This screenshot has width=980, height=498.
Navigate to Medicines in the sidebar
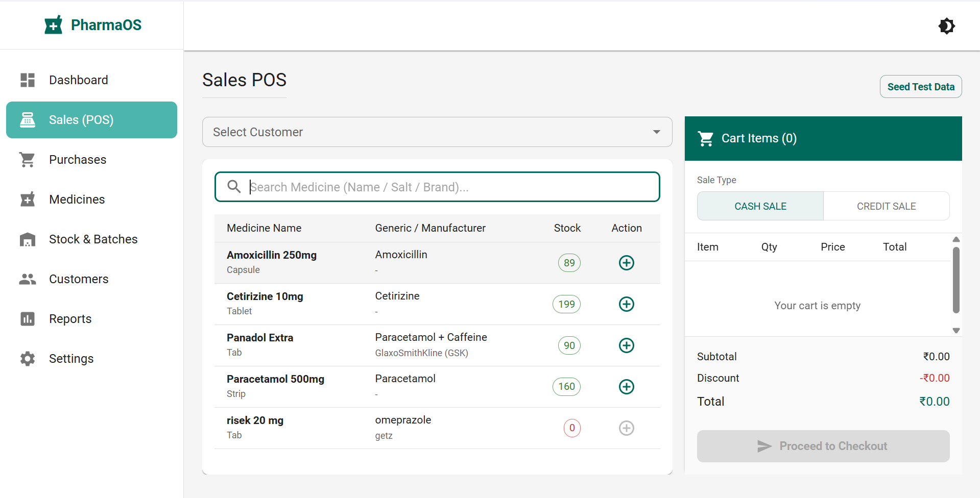pos(77,200)
